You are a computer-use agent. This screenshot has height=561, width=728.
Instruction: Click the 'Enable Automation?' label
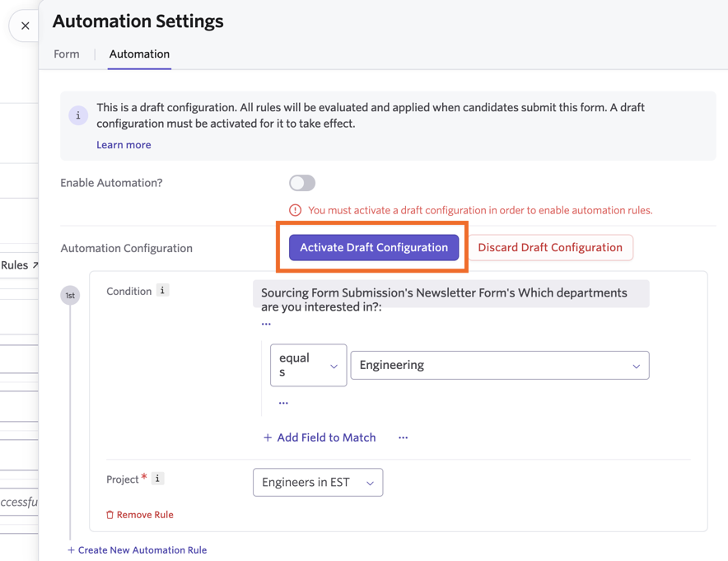click(x=111, y=183)
